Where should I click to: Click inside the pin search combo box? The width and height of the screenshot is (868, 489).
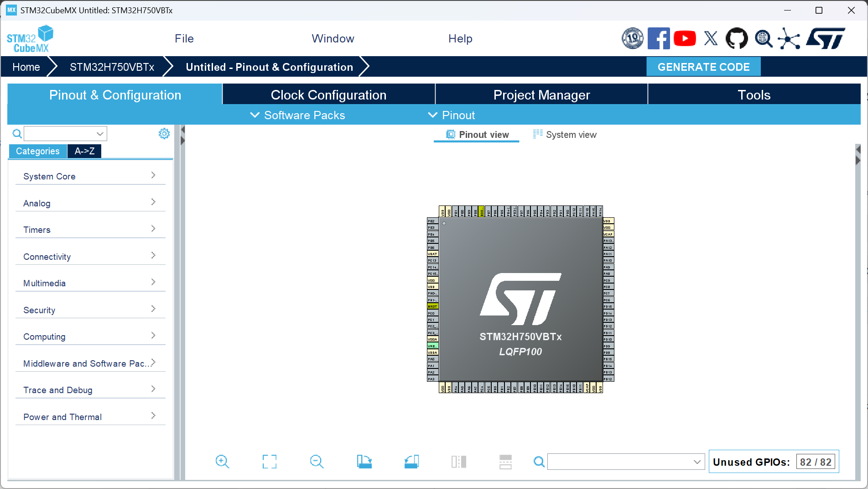pos(625,462)
